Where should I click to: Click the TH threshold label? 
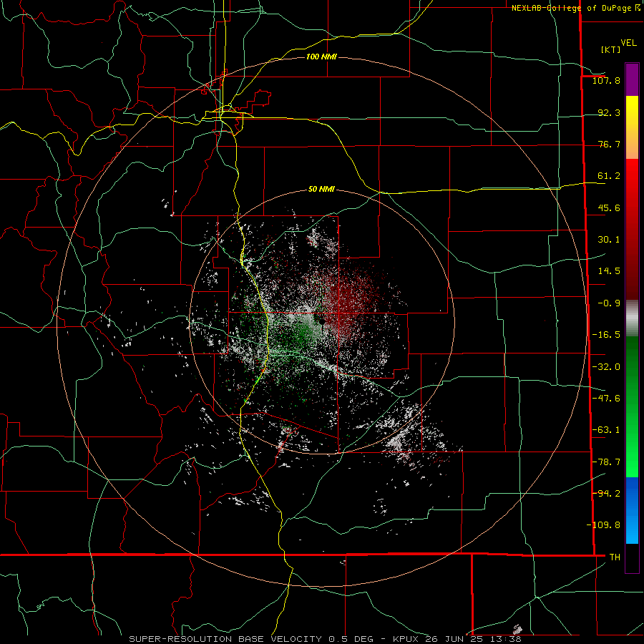(x=615, y=557)
